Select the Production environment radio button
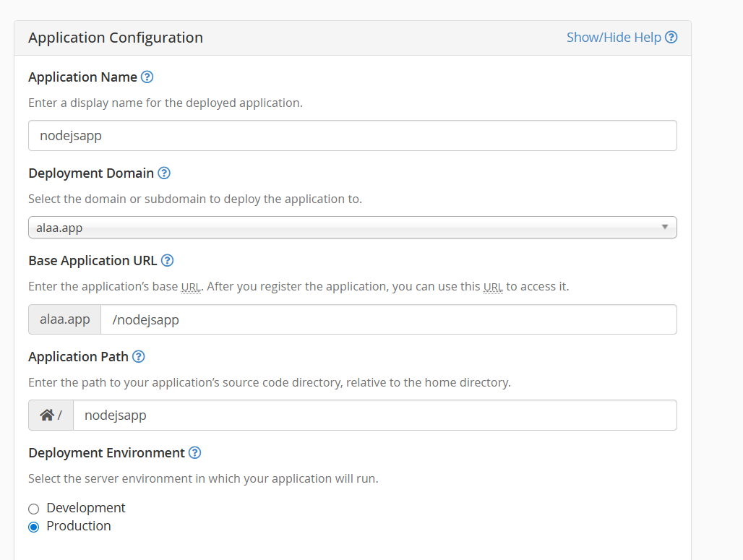Screen dimensions: 743x560 pyautogui.click(x=33, y=526)
